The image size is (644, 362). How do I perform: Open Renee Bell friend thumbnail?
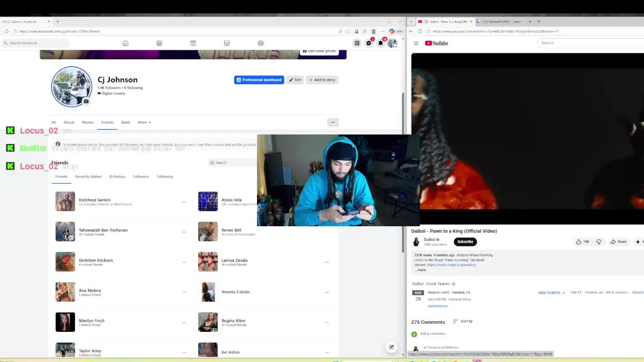coord(208,232)
